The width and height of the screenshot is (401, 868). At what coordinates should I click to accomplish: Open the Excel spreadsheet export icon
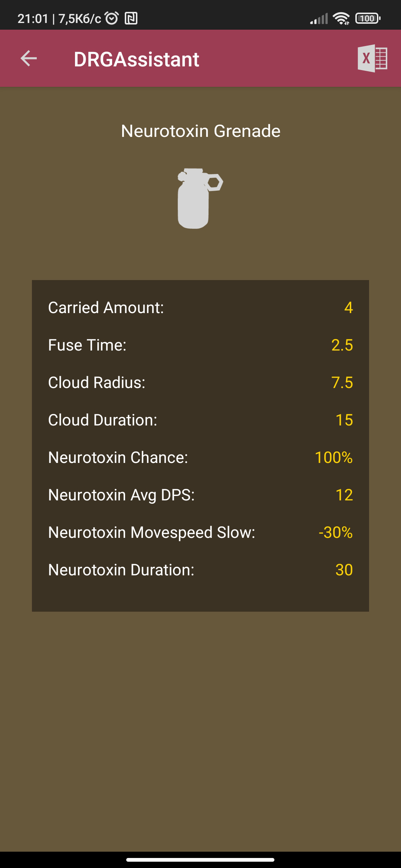tap(372, 58)
